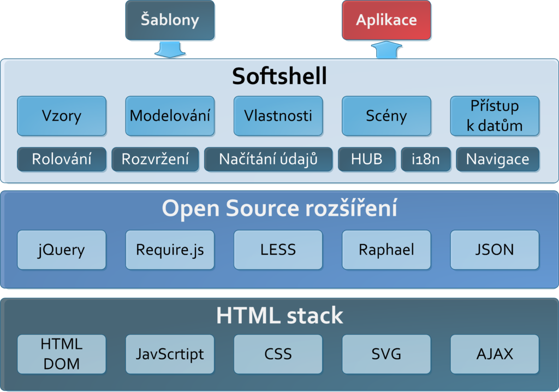Click the JSON block
The height and width of the screenshot is (392, 559).
click(x=495, y=250)
